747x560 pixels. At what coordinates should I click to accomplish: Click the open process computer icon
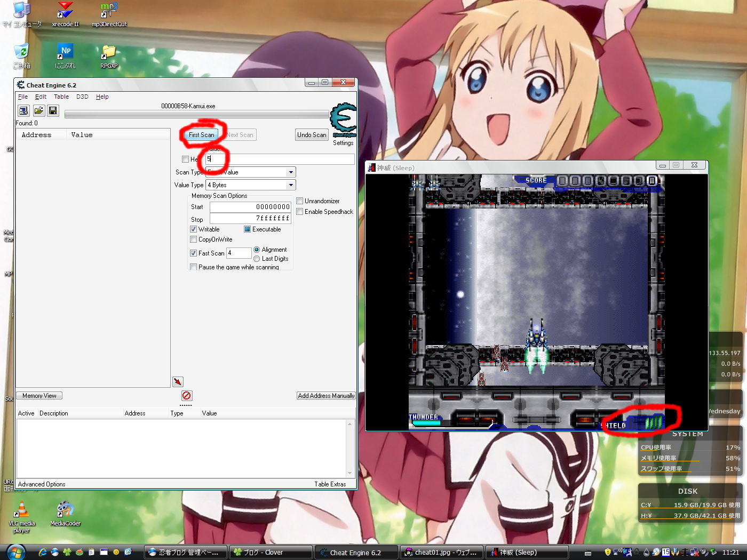point(23,110)
